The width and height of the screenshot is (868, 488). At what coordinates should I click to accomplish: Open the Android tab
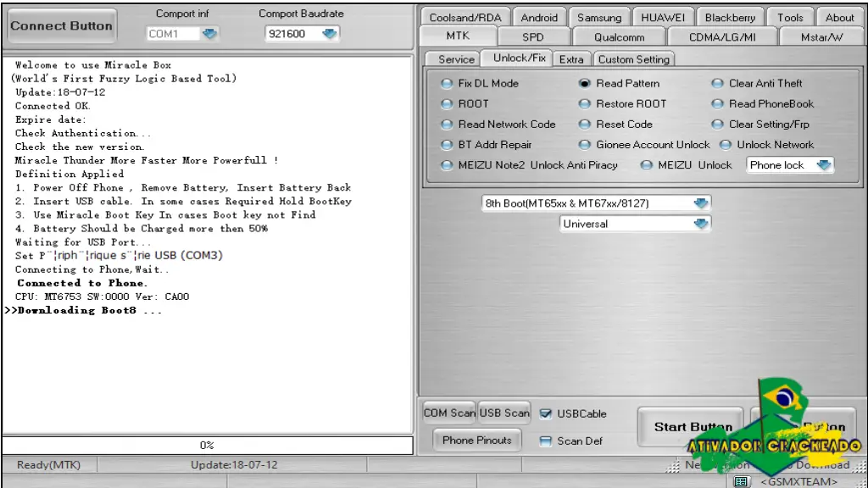(539, 18)
